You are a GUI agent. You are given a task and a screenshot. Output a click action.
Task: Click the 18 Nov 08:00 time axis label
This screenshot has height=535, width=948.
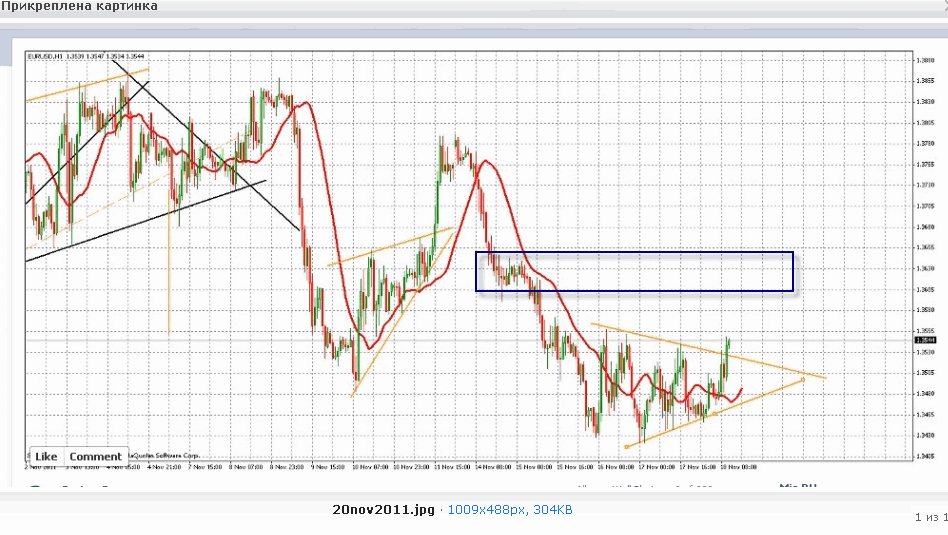(738, 467)
